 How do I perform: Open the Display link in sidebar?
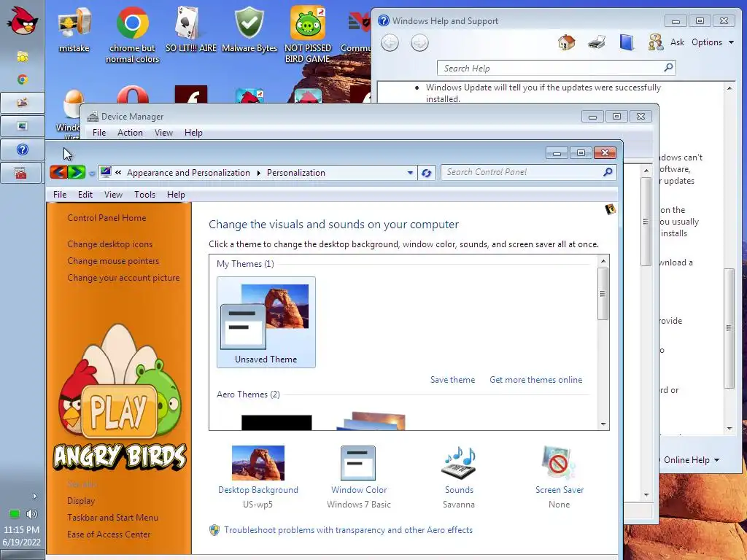coord(81,501)
